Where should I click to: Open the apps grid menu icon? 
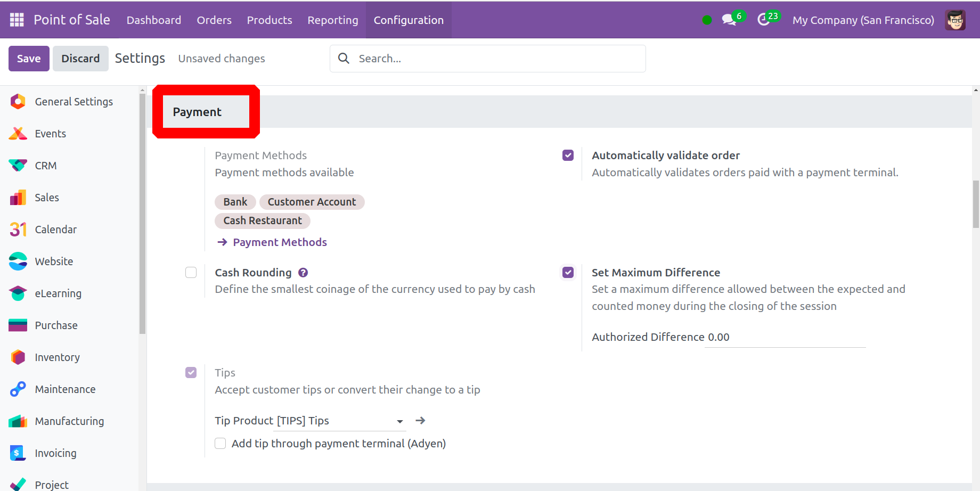[17, 20]
